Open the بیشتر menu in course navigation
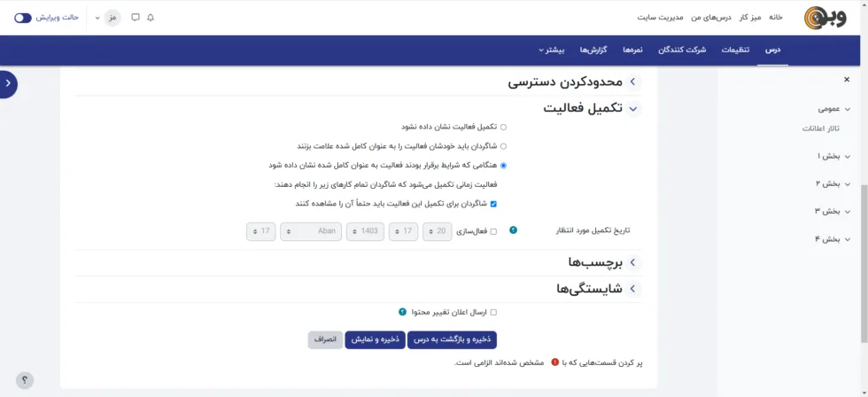Viewport: 868px width, 397px height. click(552, 50)
